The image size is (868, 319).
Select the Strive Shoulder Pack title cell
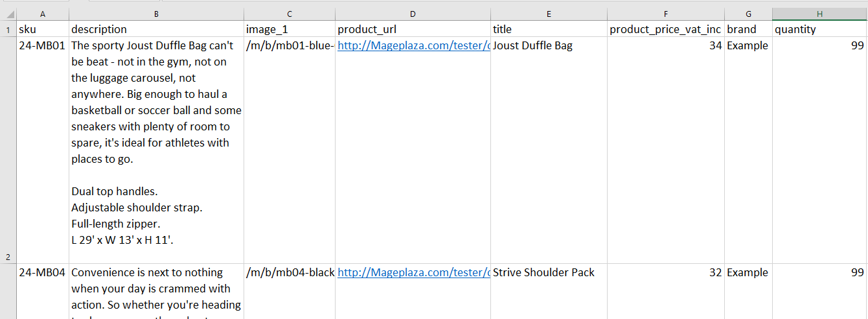point(549,291)
